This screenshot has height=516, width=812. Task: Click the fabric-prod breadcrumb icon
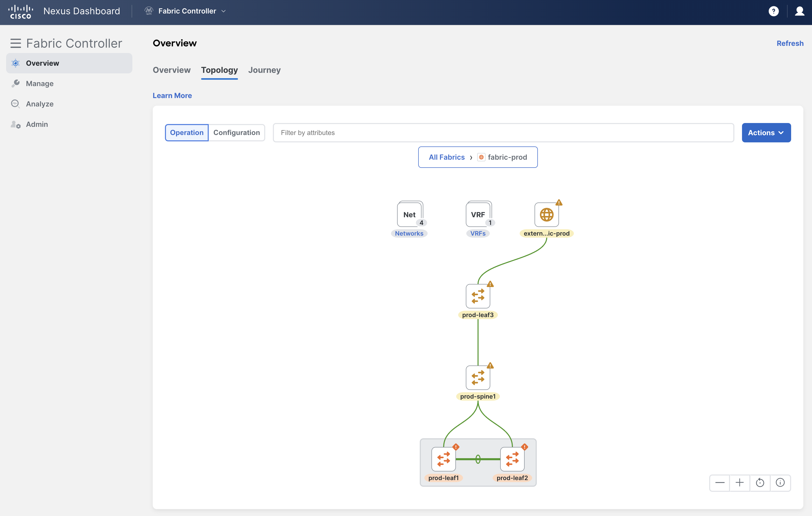481,157
